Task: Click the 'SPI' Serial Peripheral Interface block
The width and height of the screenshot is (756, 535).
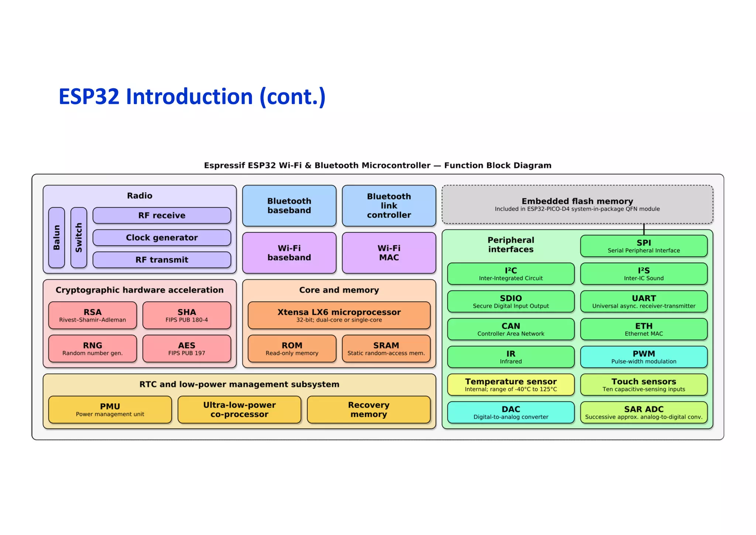Action: pyautogui.click(x=644, y=246)
